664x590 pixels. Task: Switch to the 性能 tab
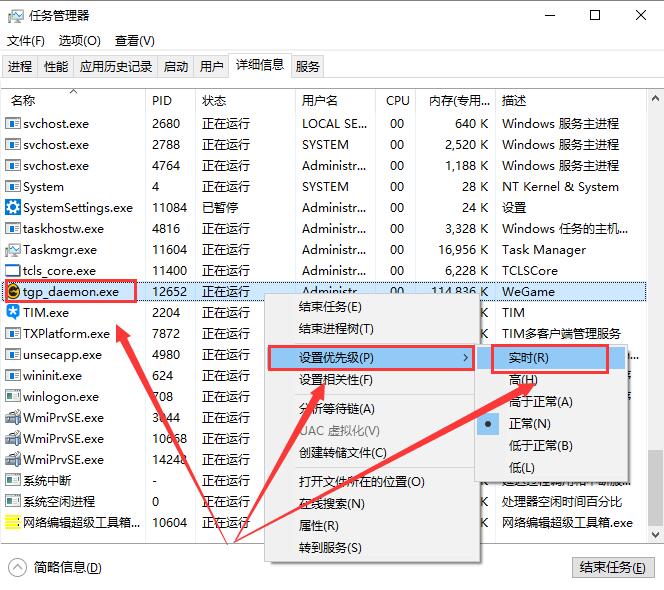pos(56,67)
